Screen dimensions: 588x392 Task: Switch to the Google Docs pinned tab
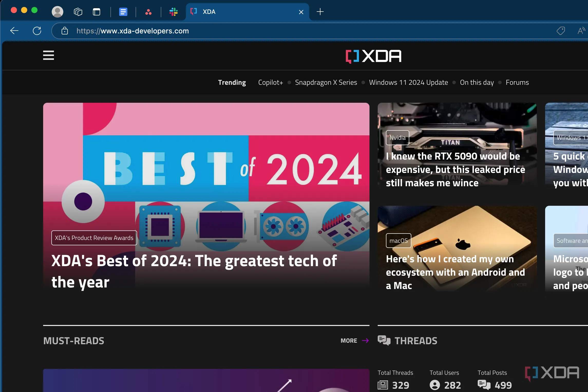(123, 12)
